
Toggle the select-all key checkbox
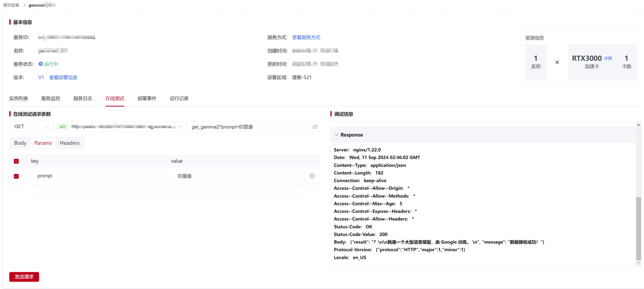[16, 161]
